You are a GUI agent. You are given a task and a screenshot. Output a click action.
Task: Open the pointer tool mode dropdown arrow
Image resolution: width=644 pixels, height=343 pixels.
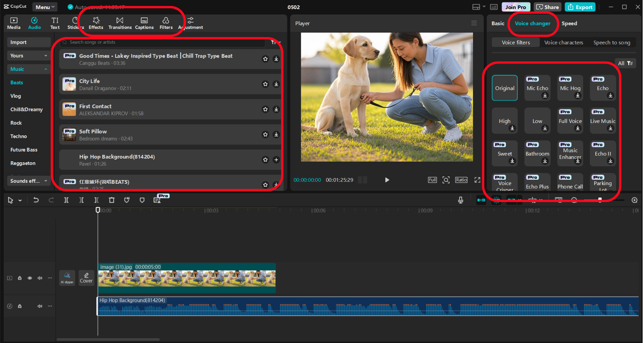coord(20,200)
